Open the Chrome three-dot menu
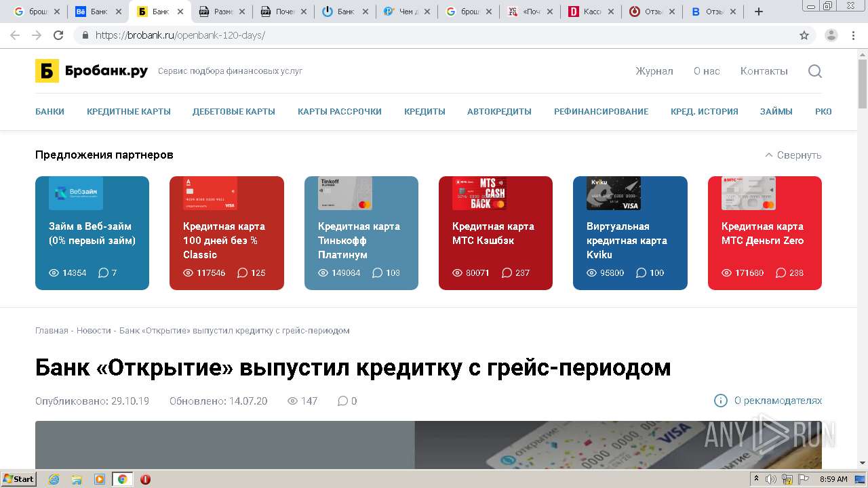The height and width of the screenshot is (488, 868). (x=854, y=35)
